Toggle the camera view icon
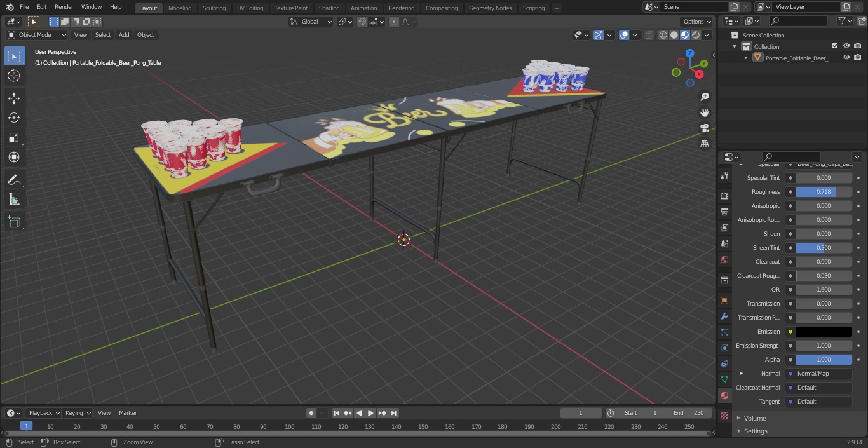This screenshot has width=868, height=448. pos(705,128)
